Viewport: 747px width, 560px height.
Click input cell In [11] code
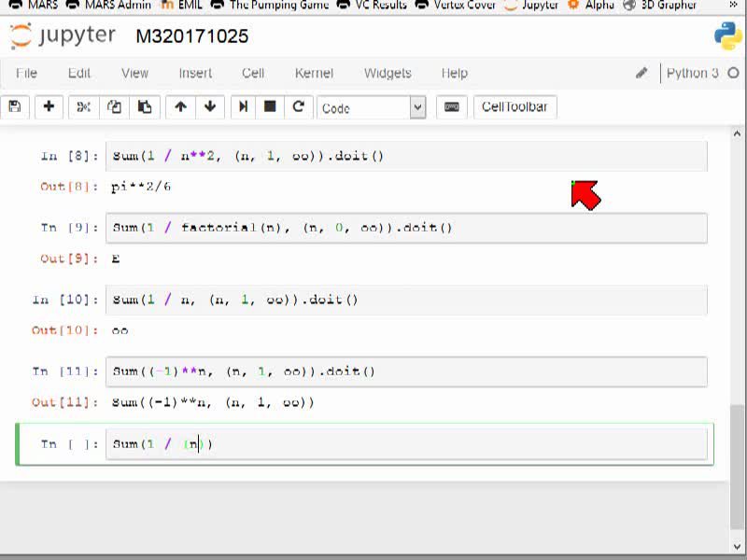(x=406, y=371)
